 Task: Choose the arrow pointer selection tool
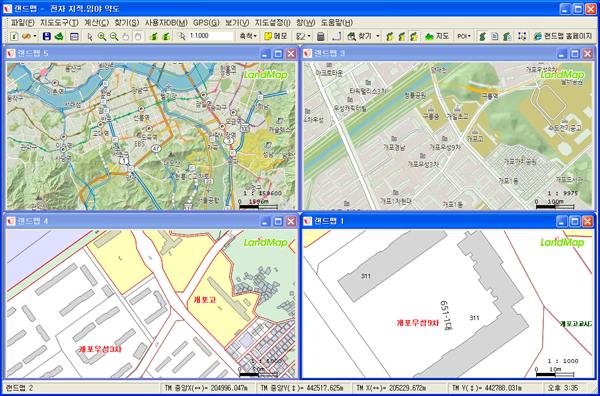click(x=90, y=36)
